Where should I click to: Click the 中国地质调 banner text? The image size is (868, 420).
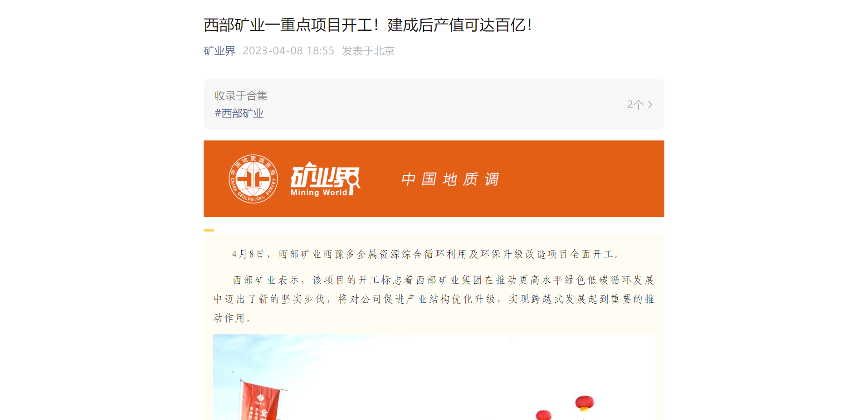tap(450, 179)
